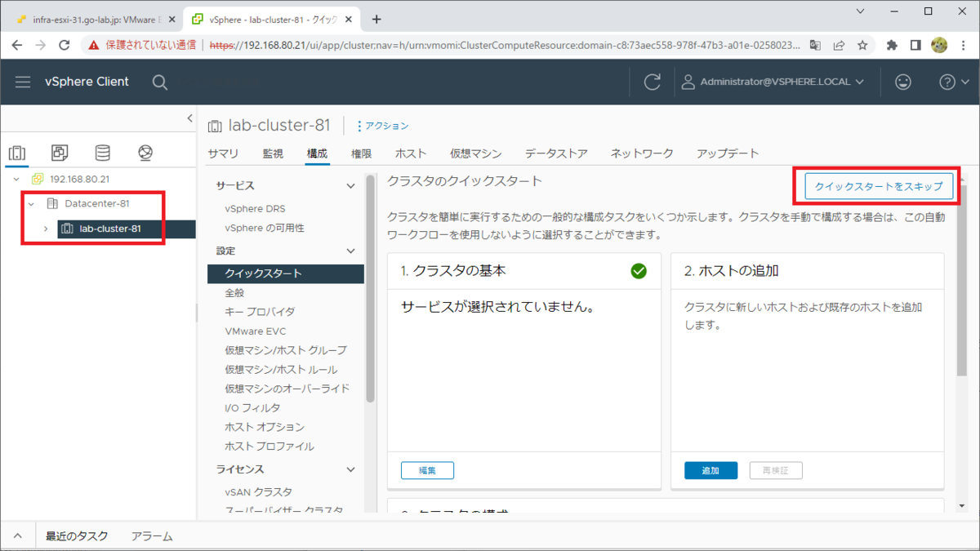Collapse the ライセンス section
This screenshot has width=980, height=551.
tap(351, 469)
